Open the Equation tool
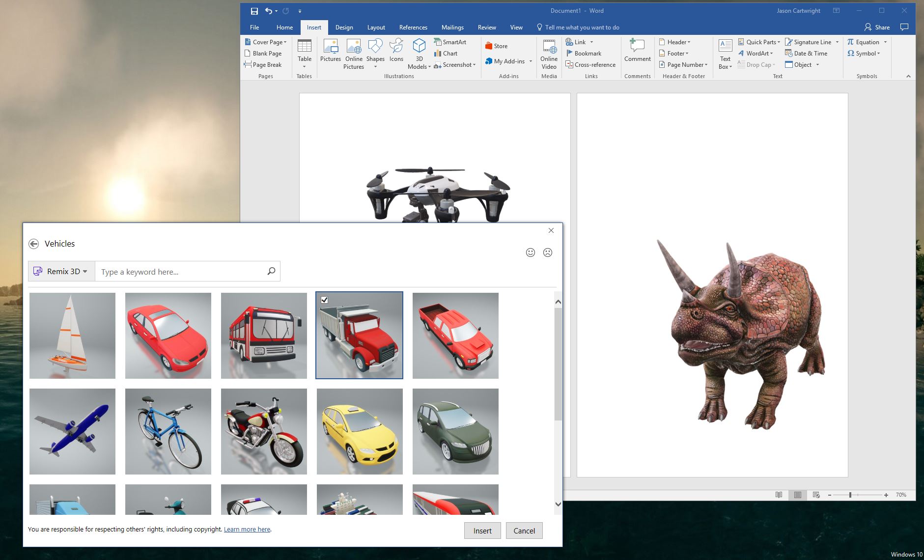The height and width of the screenshot is (560, 924). point(867,42)
